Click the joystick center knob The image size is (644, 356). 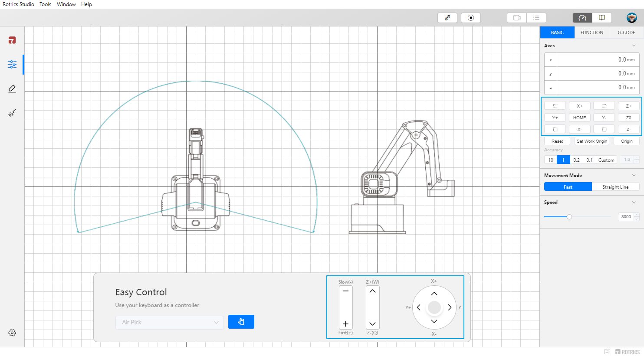434,307
